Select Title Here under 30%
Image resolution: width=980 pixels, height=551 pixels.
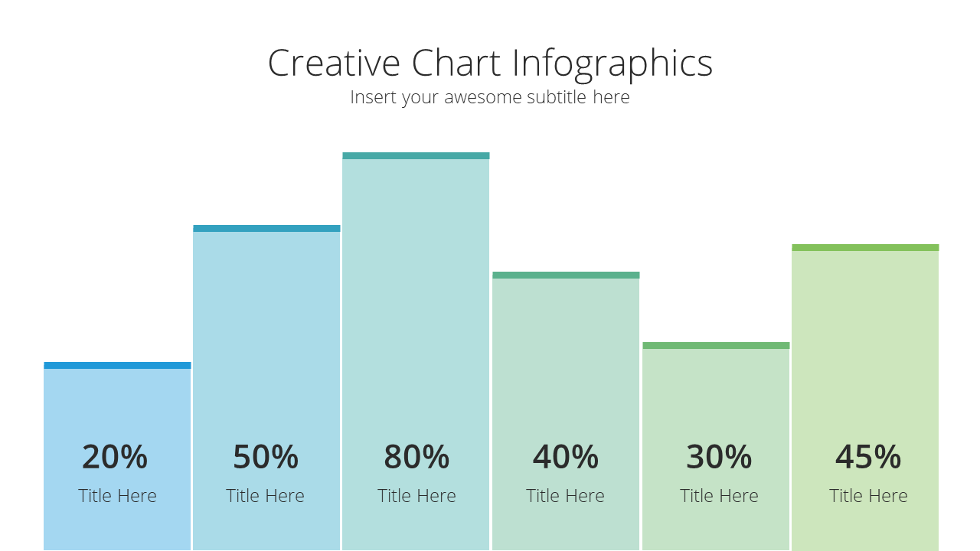719,496
